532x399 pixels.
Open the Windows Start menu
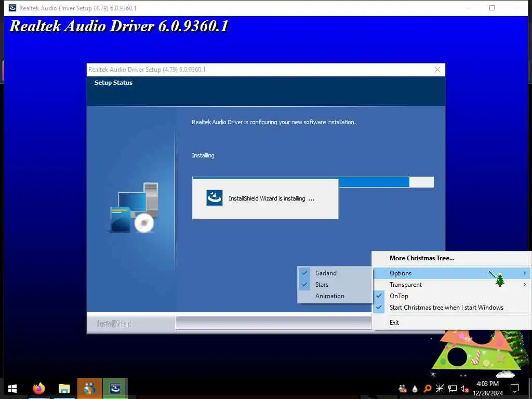(x=12, y=389)
